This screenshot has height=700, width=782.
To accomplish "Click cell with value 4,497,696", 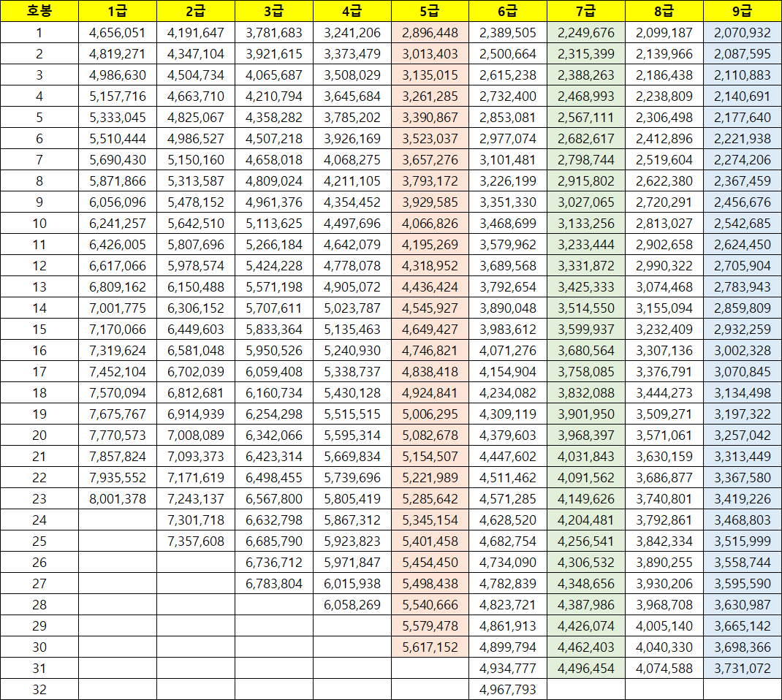I will tap(352, 224).
